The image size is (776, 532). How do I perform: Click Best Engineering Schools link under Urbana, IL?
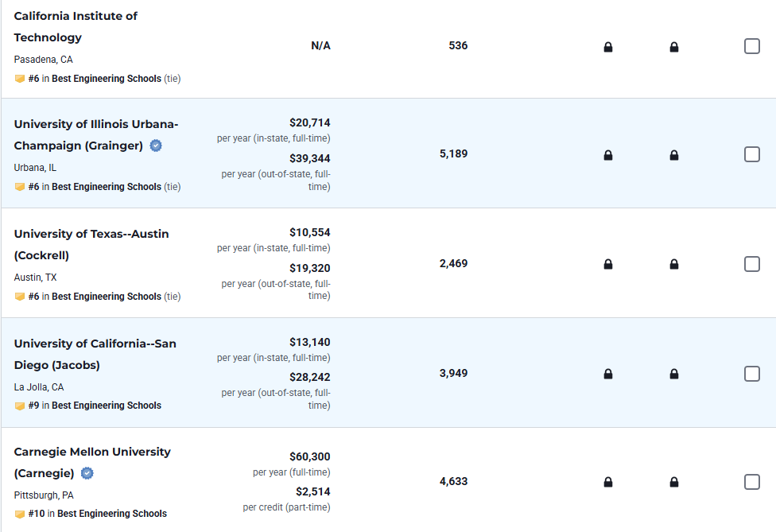point(107,187)
